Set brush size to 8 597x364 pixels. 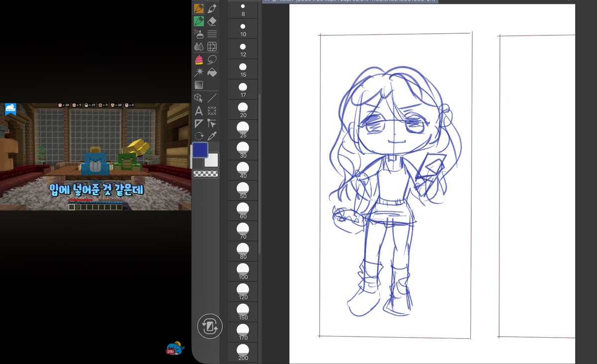[x=243, y=9]
